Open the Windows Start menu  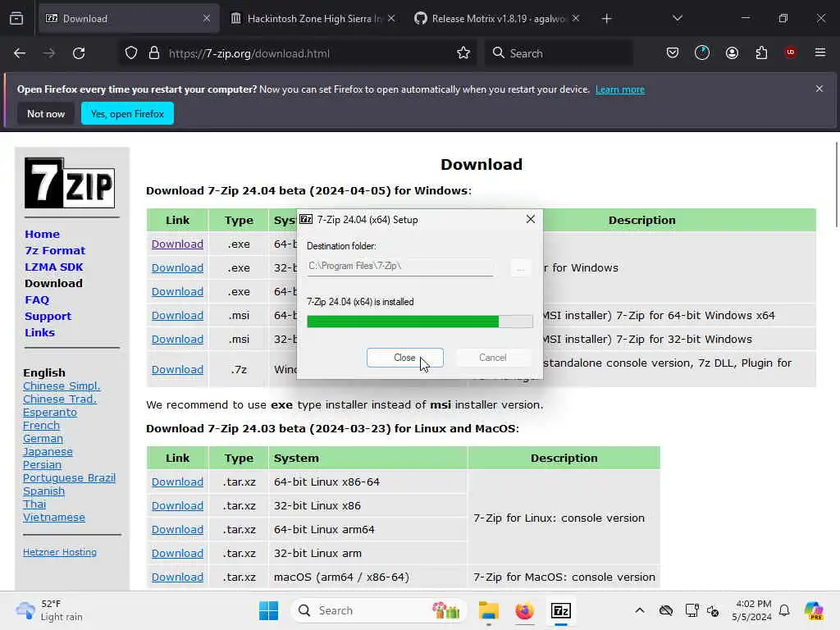click(268, 610)
